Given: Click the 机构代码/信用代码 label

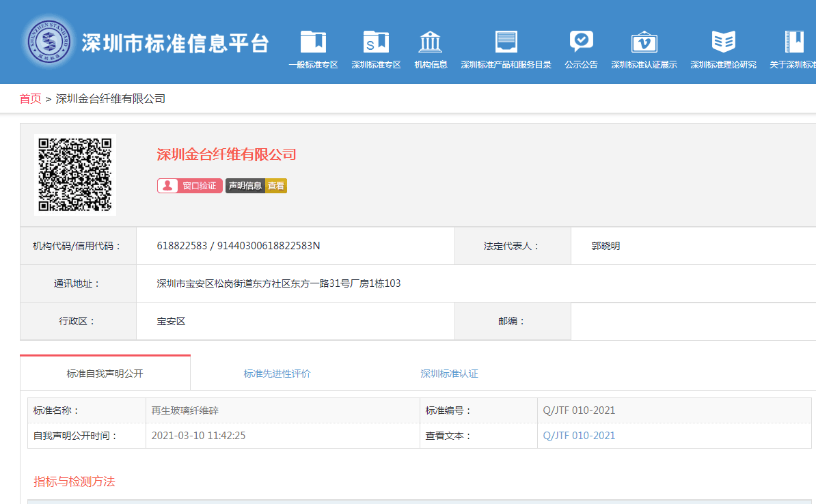Looking at the screenshot, I should (77, 246).
